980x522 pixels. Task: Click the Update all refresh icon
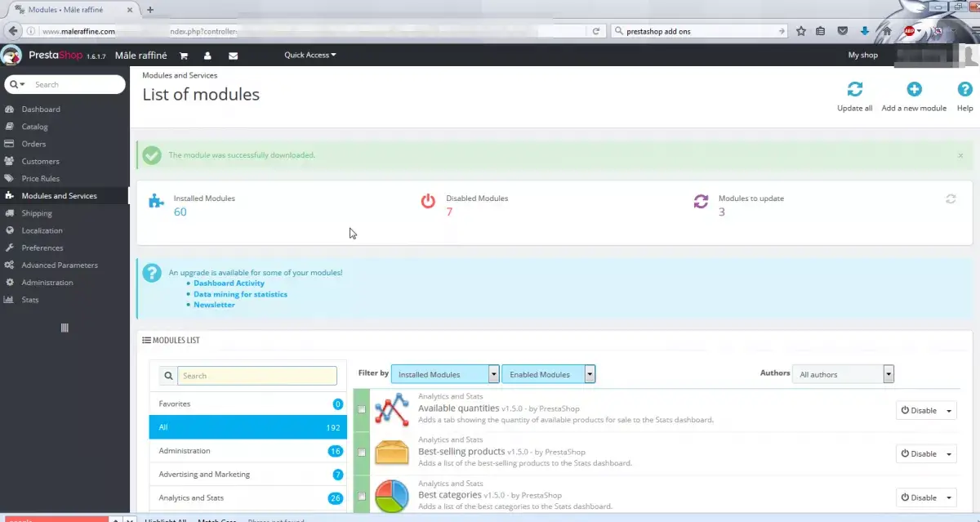(855, 89)
